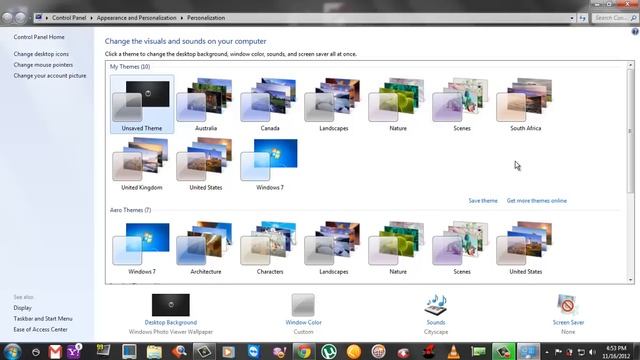The image size is (640, 360).
Task: Click Control Panel in the breadcrumb
Action: [69, 18]
